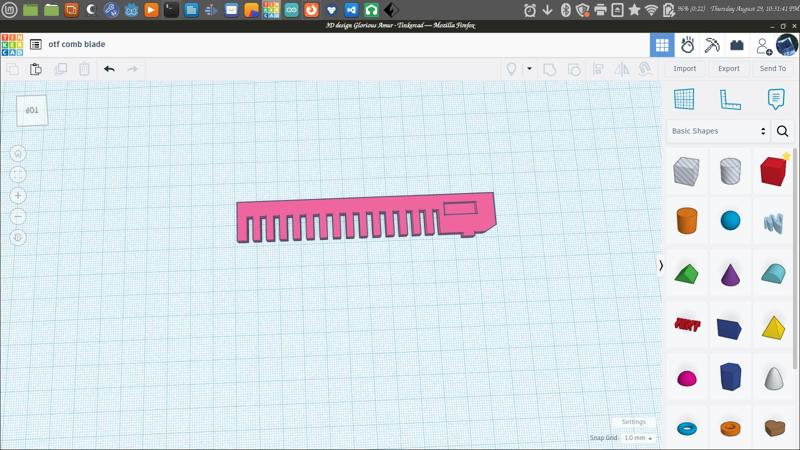Undo the last action

109,69
